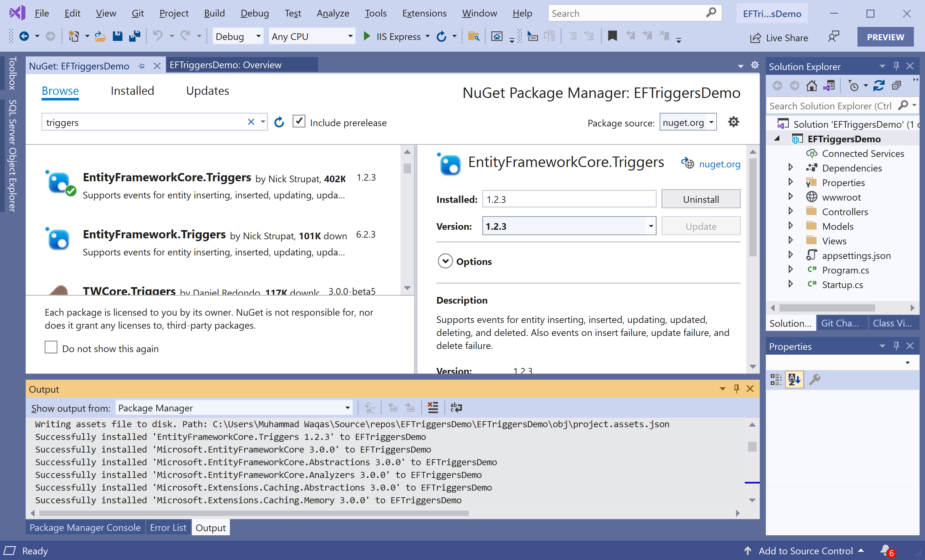Click Clear All in Output toolbar
Image resolution: width=925 pixels, height=560 pixels.
click(433, 408)
